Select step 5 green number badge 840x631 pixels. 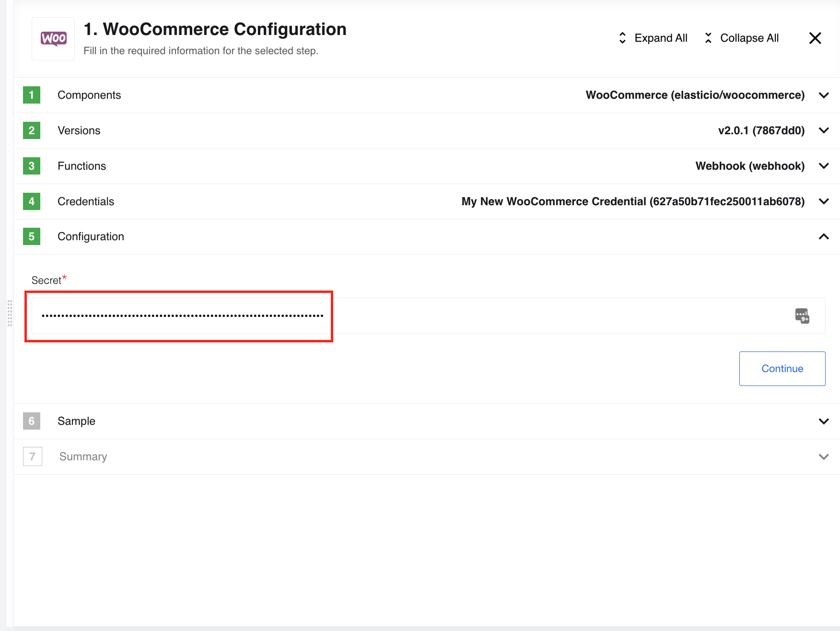[32, 236]
